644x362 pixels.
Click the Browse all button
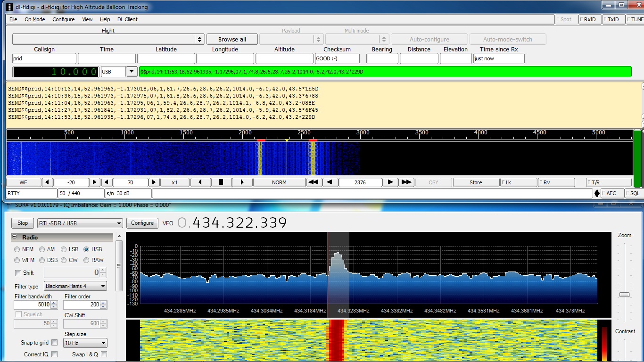(232, 40)
